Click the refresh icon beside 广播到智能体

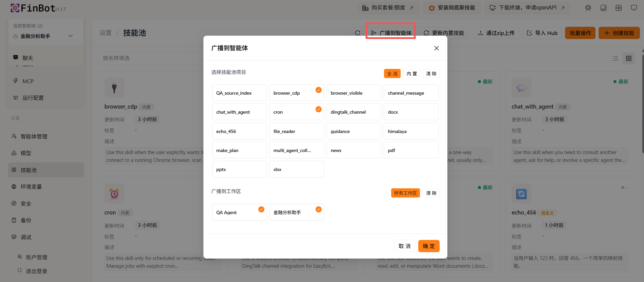click(358, 33)
